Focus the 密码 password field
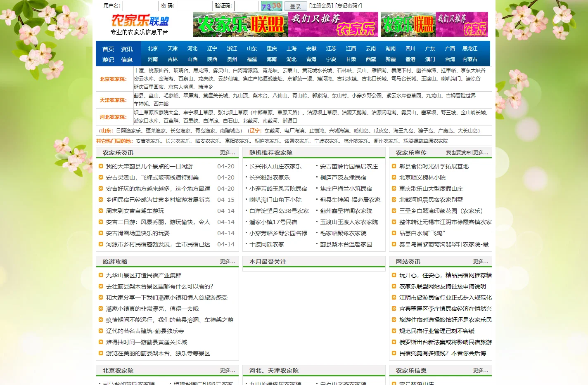Viewport: 588px width, 385px height. coord(194,6)
